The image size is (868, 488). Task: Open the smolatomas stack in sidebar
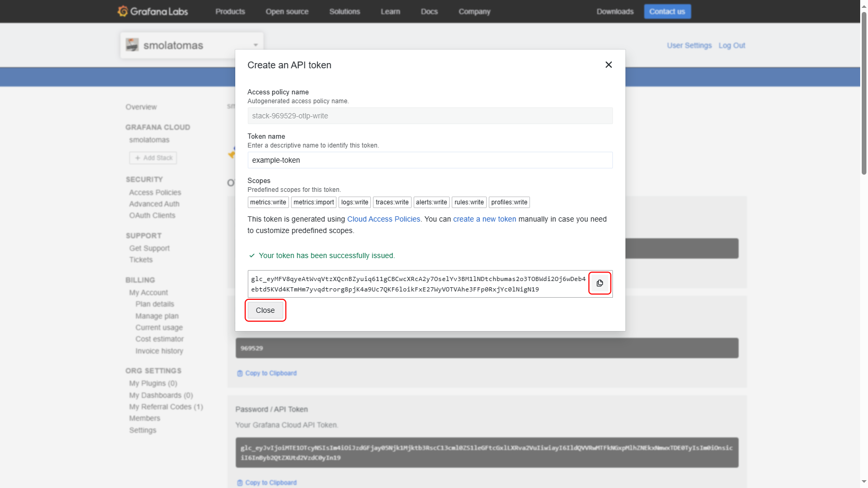149,140
